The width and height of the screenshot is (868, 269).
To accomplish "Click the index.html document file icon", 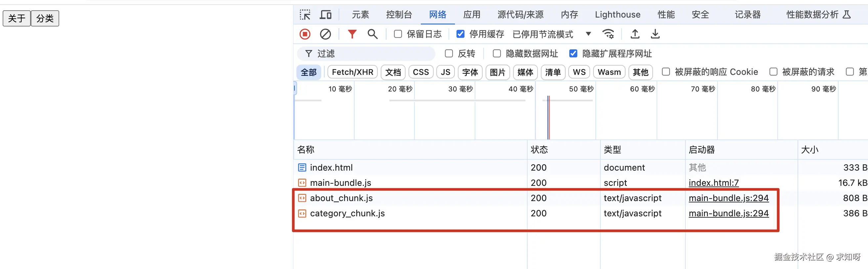I will click(302, 167).
